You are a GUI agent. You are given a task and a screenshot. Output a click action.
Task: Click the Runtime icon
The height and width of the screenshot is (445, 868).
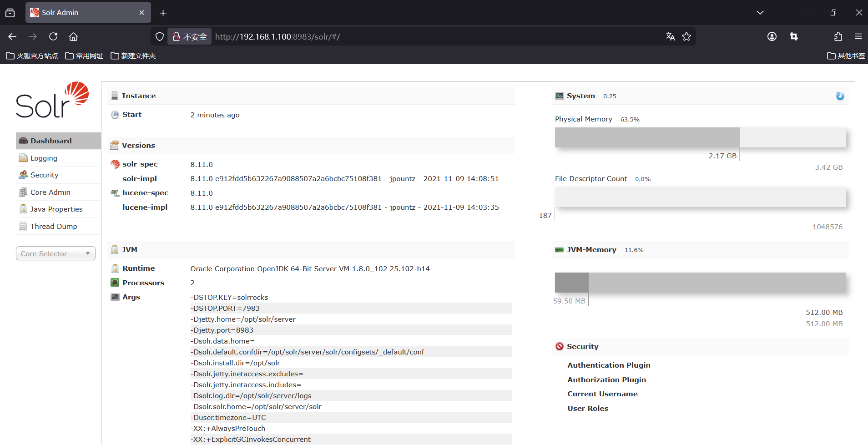click(115, 268)
